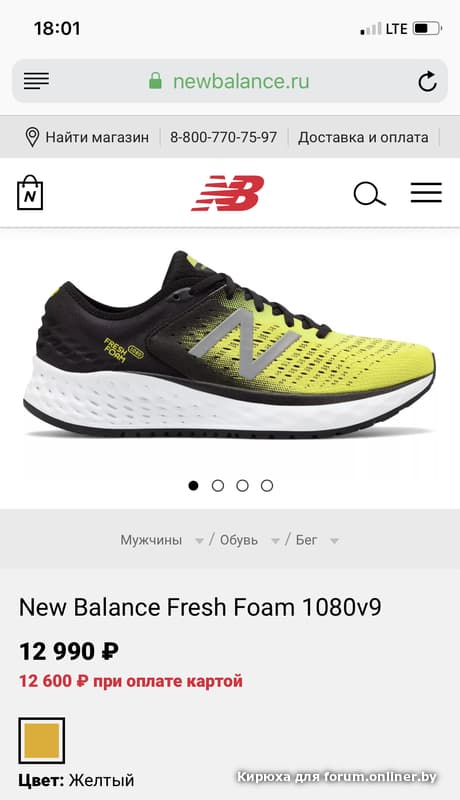
Task: Tap the map pin store locator icon
Action: pos(32,137)
